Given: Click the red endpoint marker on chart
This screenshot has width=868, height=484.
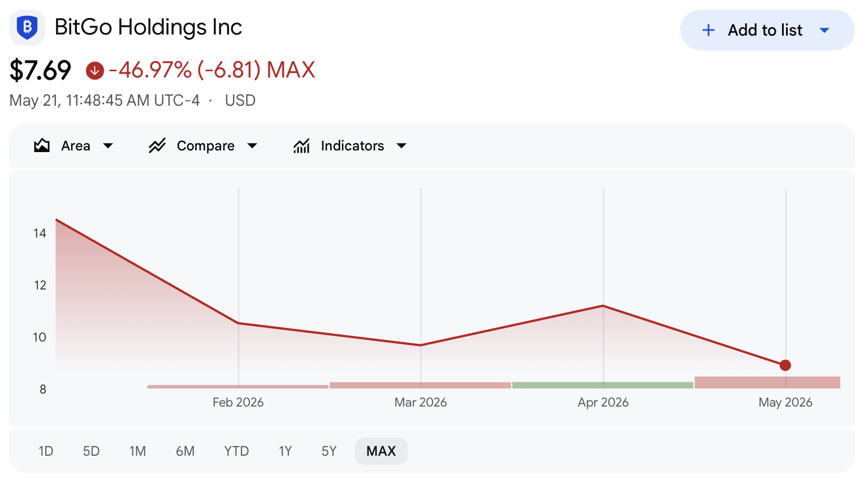Looking at the screenshot, I should point(785,365).
